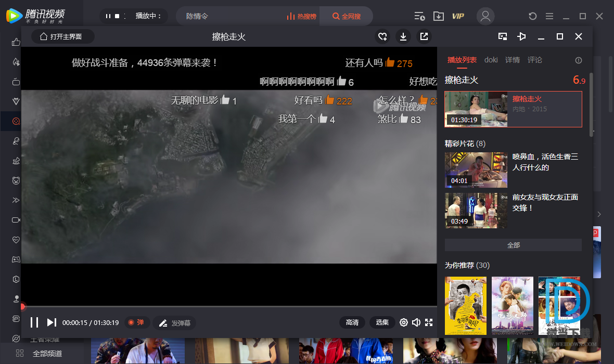This screenshot has width=614, height=364.
Task: Click the 打开主界面 button
Action: [x=62, y=36]
